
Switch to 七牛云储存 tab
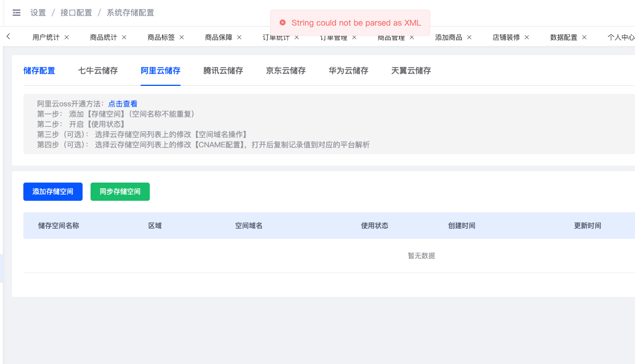[x=98, y=71]
